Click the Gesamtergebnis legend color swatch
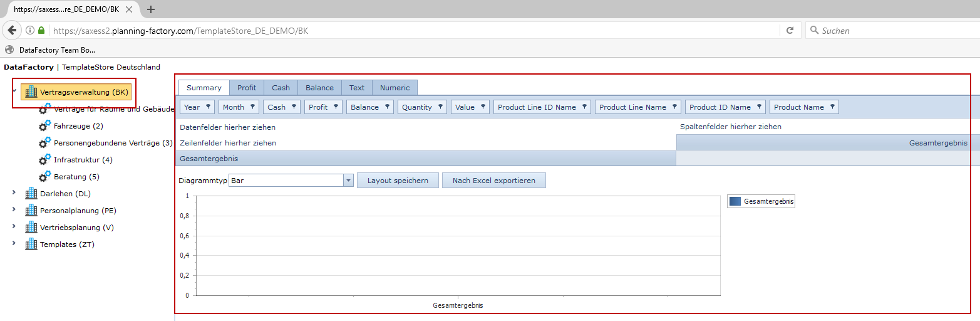 pyautogui.click(x=735, y=201)
